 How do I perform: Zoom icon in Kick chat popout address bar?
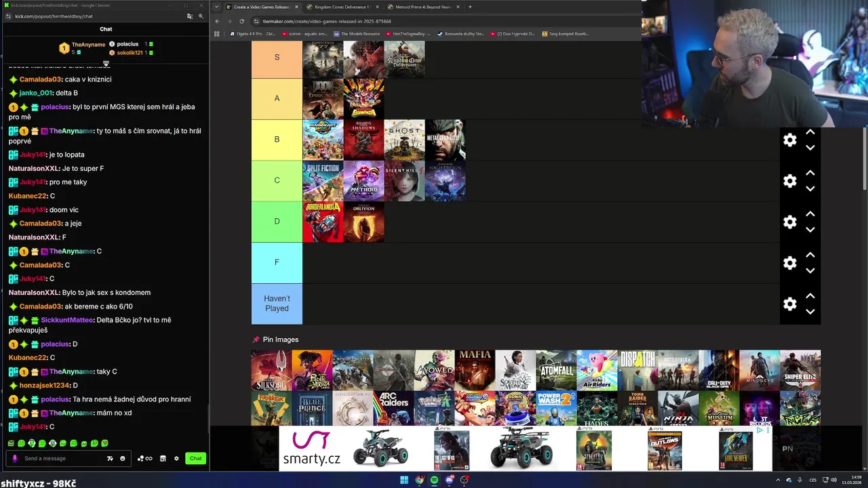tap(201, 16)
